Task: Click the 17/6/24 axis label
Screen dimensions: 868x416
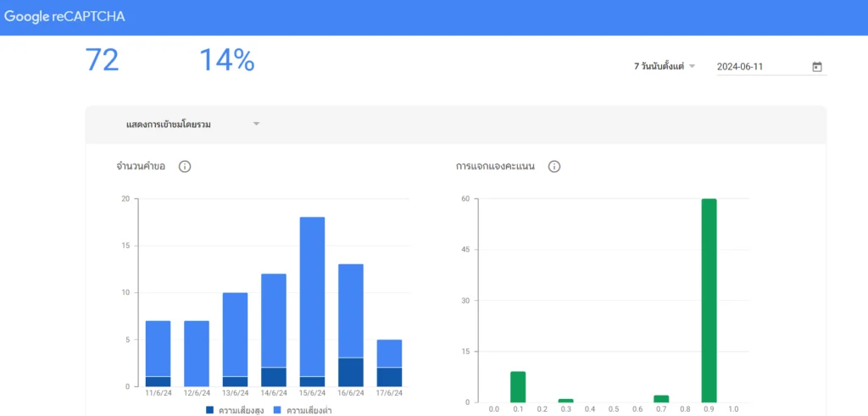Action: pyautogui.click(x=389, y=393)
